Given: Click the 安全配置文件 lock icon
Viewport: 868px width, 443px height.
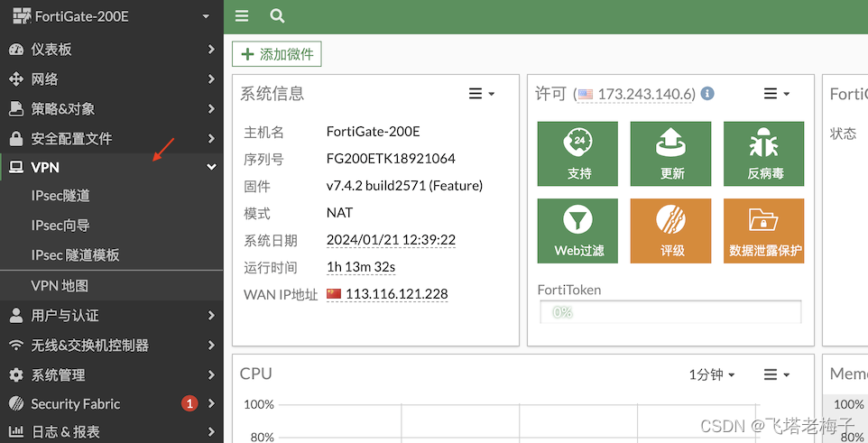Looking at the screenshot, I should point(16,138).
